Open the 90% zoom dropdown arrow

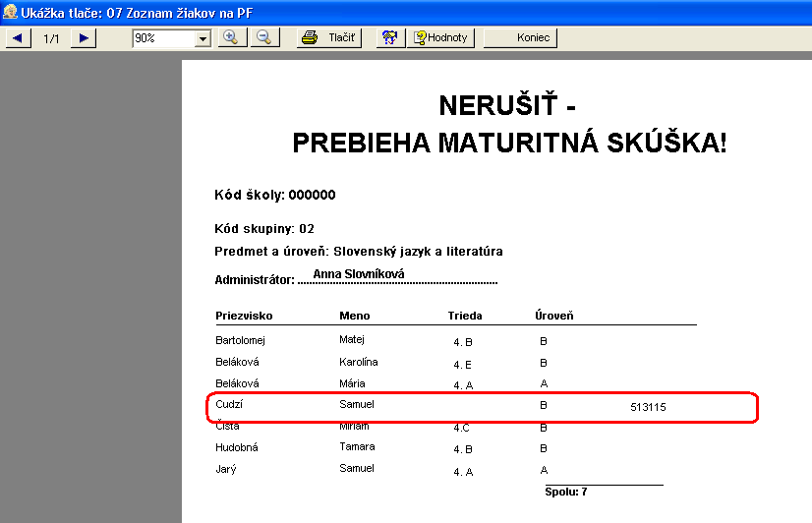pos(203,38)
